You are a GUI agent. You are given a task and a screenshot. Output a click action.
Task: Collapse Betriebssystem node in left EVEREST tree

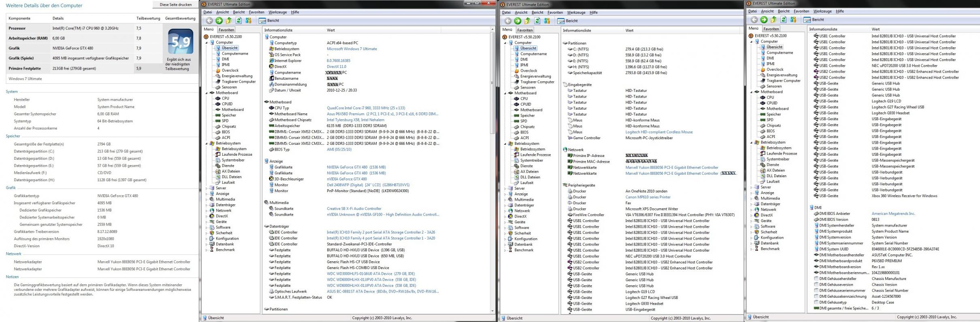point(207,144)
